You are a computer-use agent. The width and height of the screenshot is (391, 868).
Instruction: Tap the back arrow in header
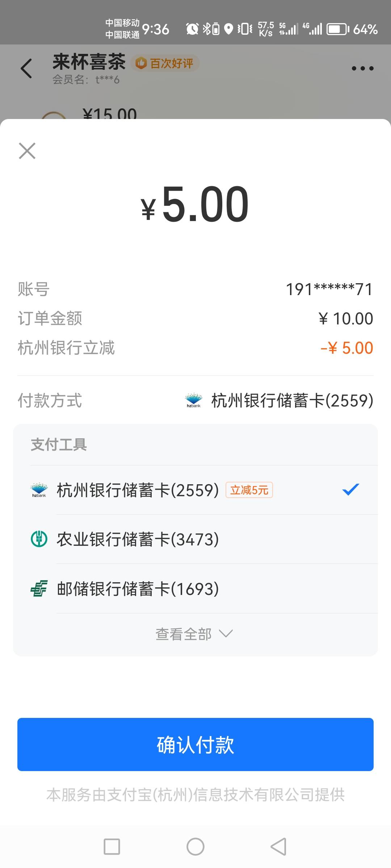pyautogui.click(x=26, y=68)
